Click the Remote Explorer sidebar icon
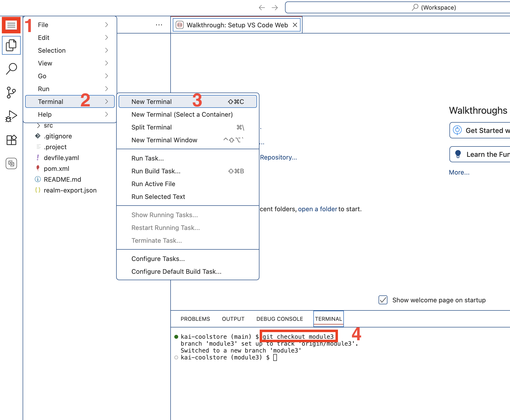The image size is (510, 420). (11, 163)
